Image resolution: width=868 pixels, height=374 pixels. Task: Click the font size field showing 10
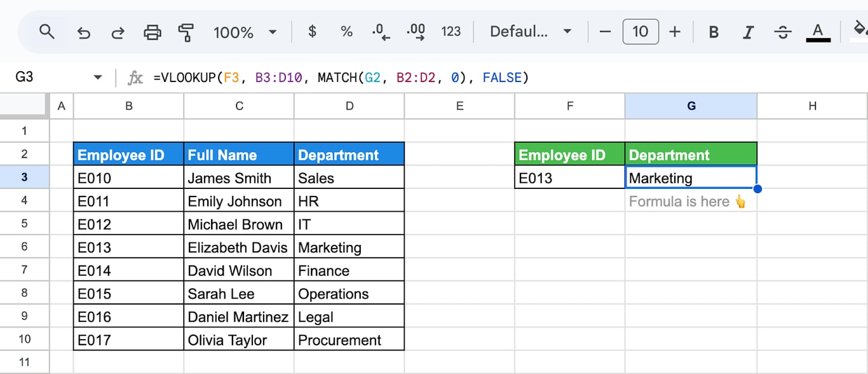click(x=641, y=31)
